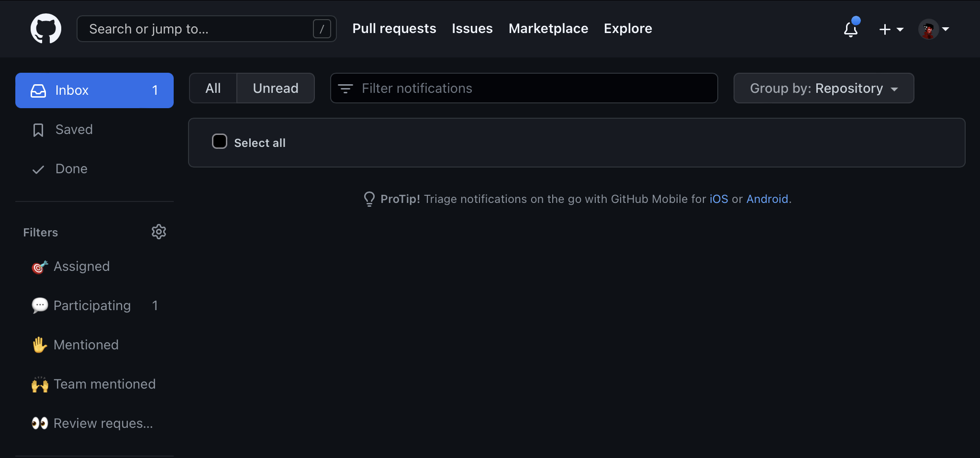The height and width of the screenshot is (458, 980).
Task: Follow the Android link in the ProTip
Action: 767,199
